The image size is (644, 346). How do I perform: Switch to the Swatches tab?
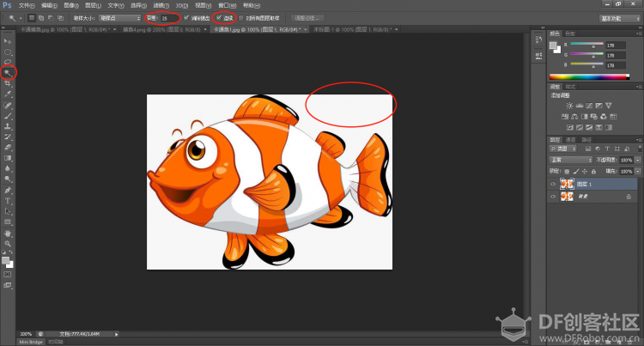tap(570, 33)
